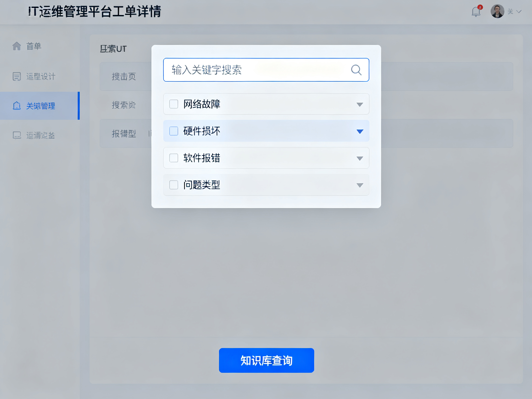Check the 硬件损坏 checkbox
532x399 pixels.
click(x=173, y=131)
